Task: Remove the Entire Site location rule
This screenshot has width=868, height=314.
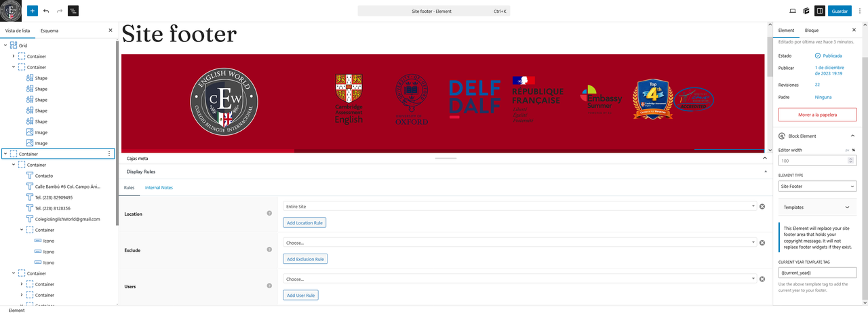Action: [762, 206]
